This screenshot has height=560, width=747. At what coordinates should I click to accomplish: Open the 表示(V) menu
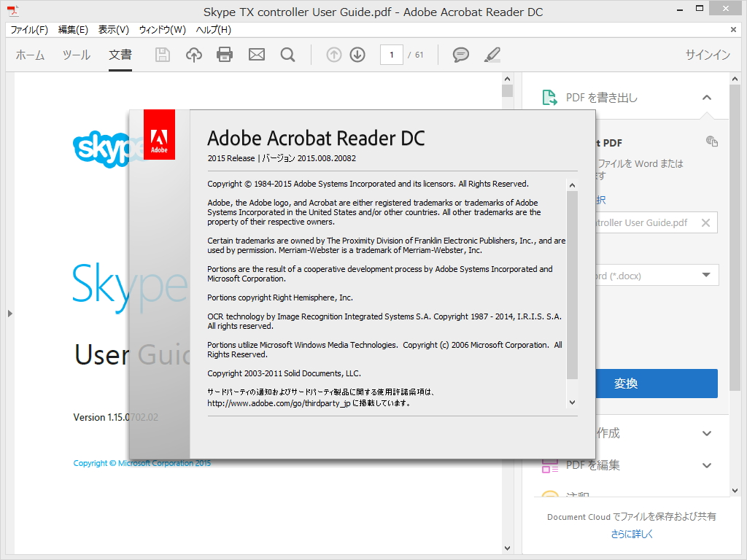(113, 29)
